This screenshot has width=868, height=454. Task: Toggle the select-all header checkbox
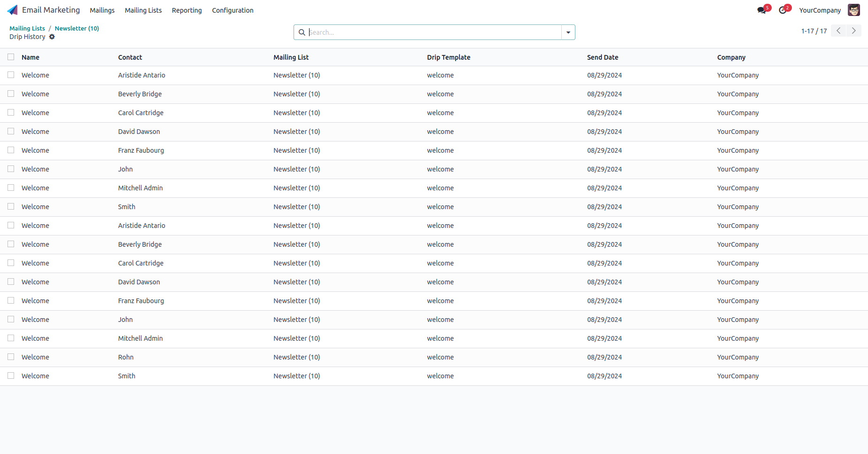11,57
